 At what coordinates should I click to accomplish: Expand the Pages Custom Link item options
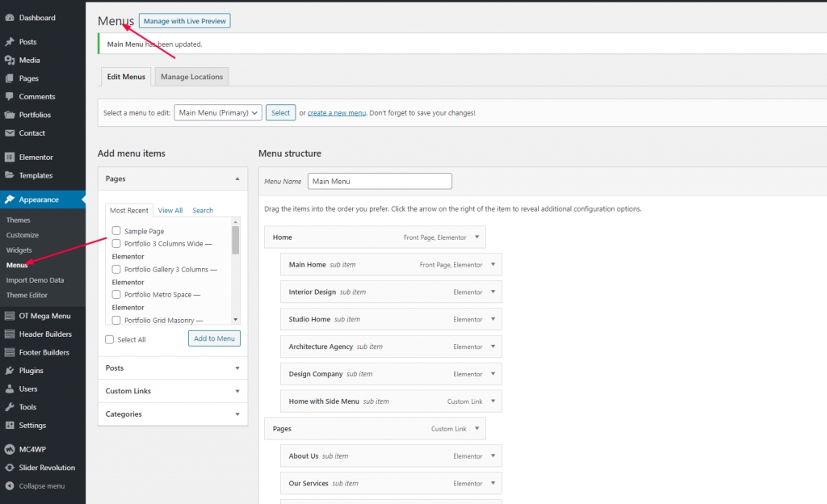point(476,429)
